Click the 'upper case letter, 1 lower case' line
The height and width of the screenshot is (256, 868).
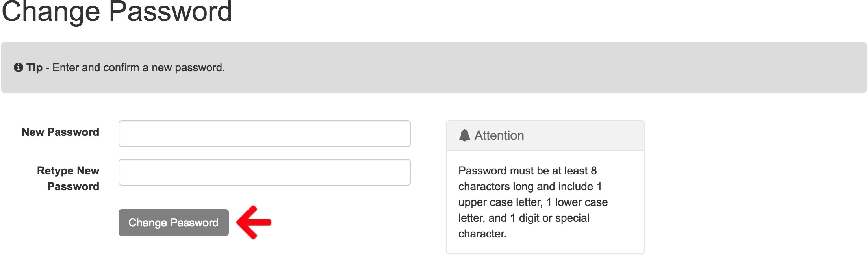pos(533,202)
